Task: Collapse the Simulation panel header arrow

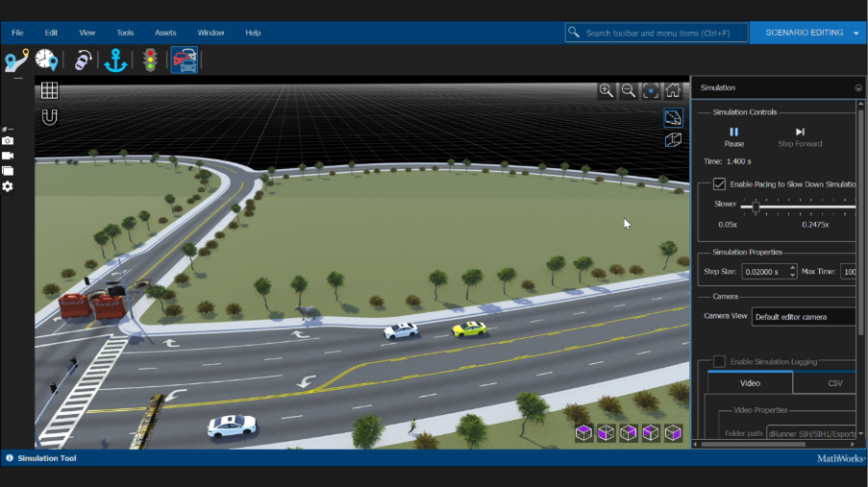Action: (858, 87)
